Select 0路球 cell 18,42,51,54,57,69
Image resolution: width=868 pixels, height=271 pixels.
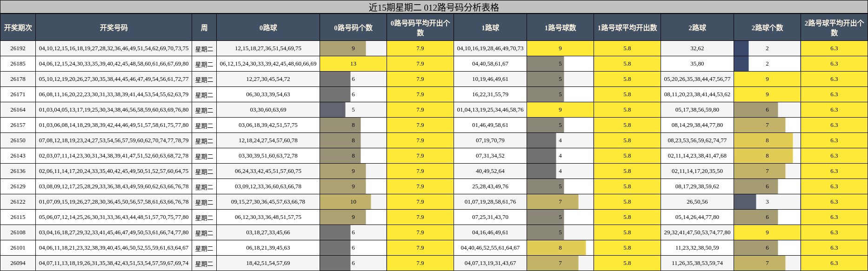(268, 263)
